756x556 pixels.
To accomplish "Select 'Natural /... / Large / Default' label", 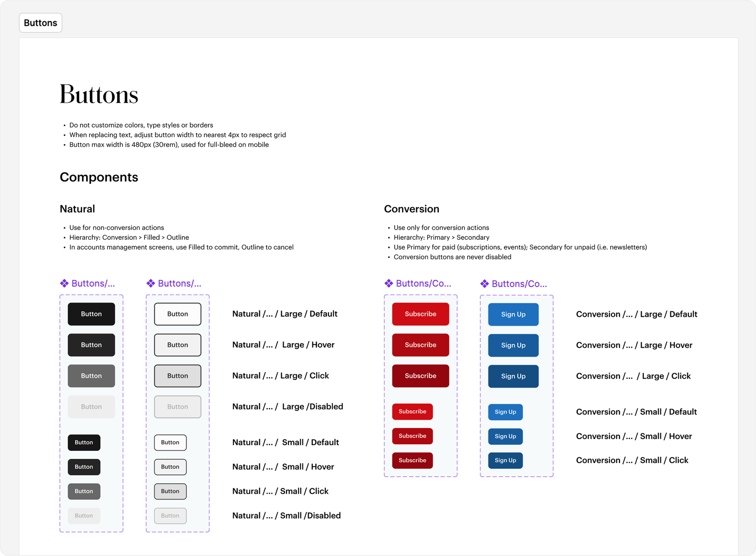I will point(285,314).
